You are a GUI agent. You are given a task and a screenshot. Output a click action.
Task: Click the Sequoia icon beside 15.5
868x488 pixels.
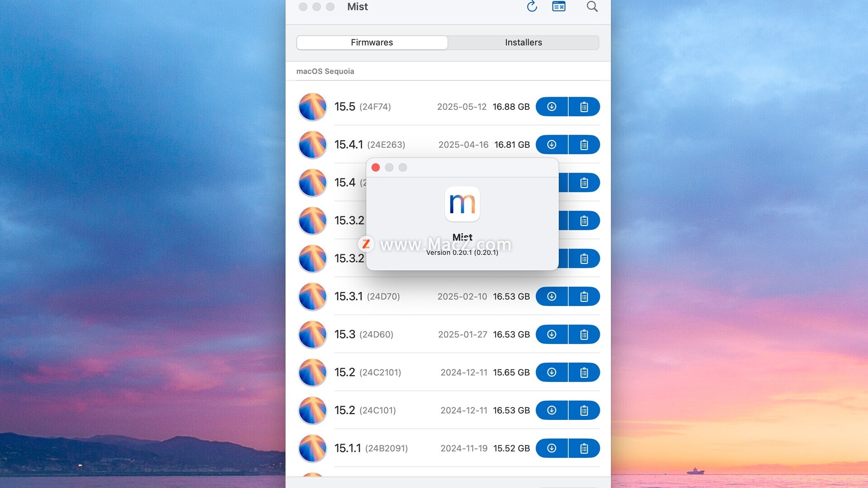pos(312,107)
